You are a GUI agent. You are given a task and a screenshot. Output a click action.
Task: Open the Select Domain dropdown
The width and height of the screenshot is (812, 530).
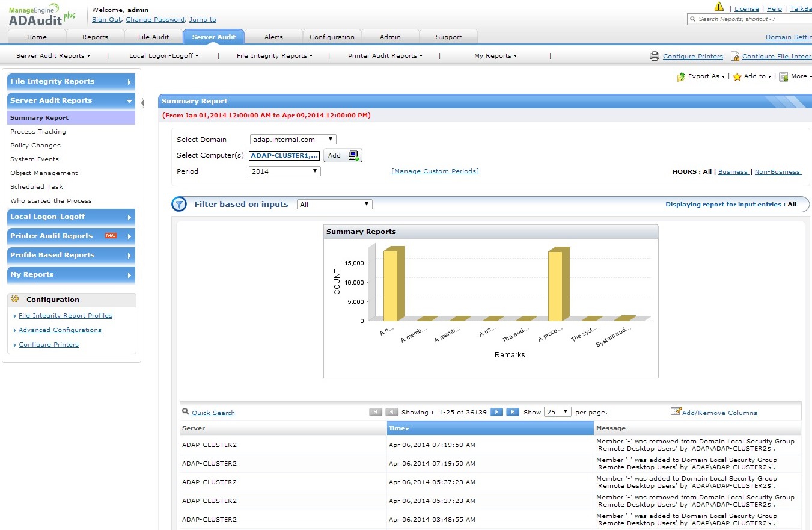(293, 140)
